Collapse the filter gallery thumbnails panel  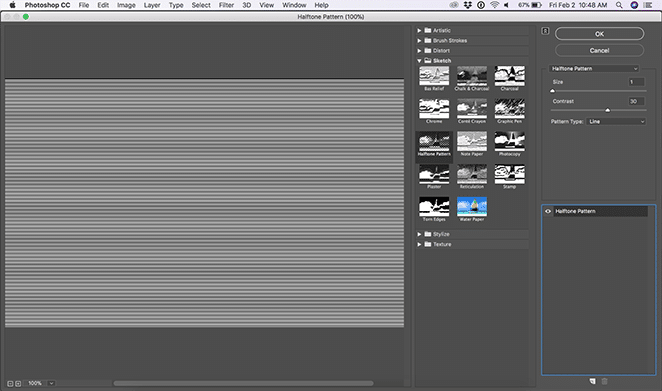pos(545,31)
